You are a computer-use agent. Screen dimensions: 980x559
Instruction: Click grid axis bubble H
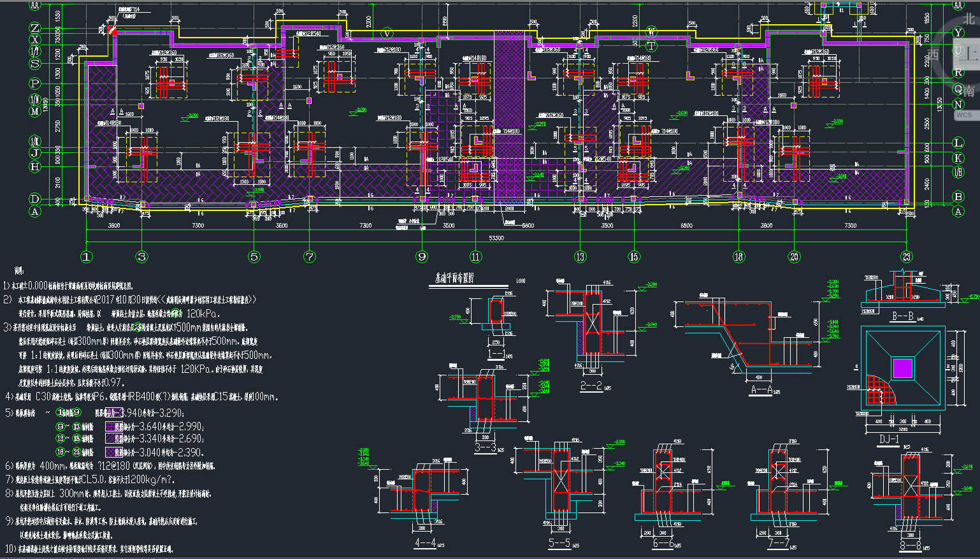coord(35,167)
